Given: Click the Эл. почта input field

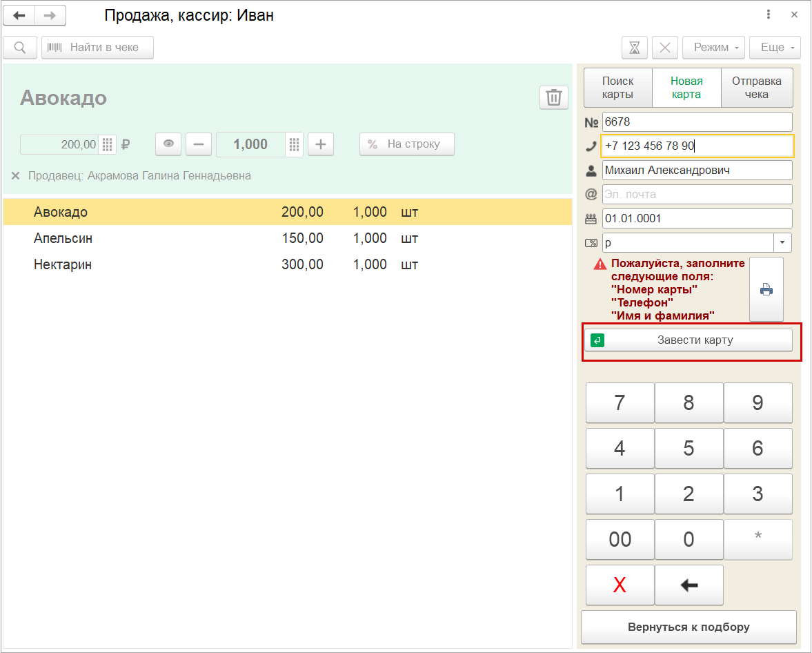Looking at the screenshot, I should point(697,195).
